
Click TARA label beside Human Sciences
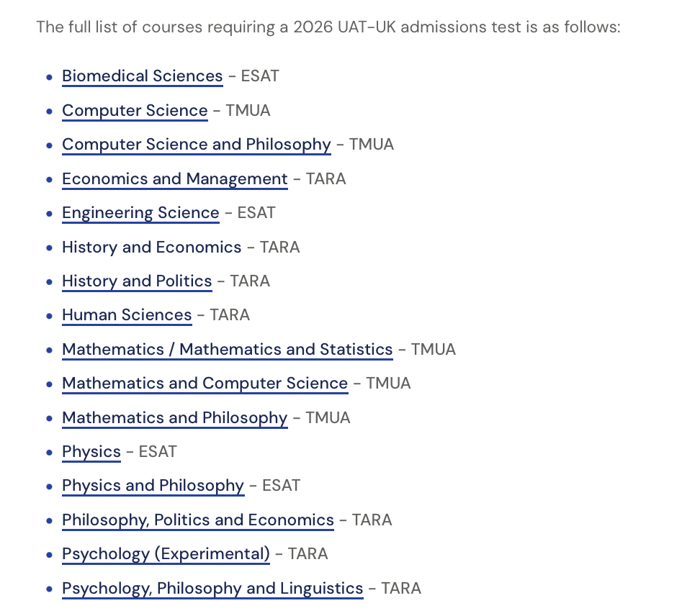(230, 315)
